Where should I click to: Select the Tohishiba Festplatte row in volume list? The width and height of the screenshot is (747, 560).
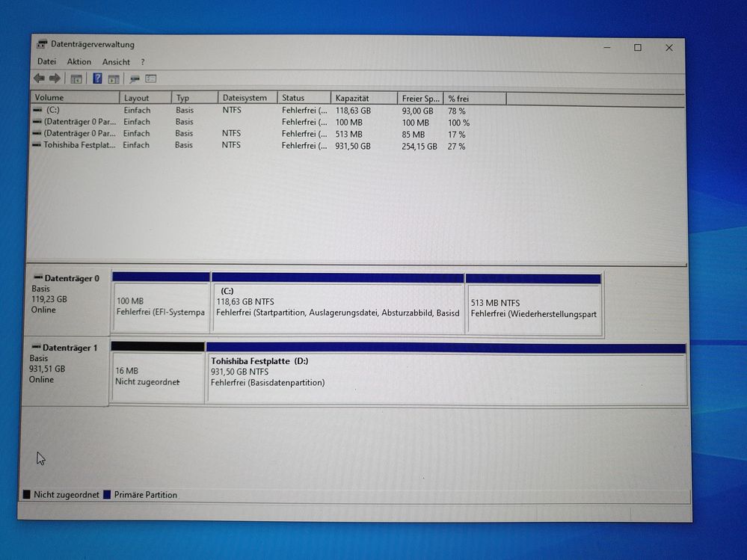pos(75,146)
